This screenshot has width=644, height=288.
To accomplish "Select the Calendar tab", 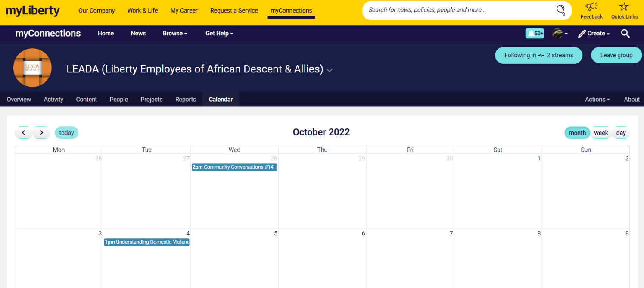I will [x=221, y=99].
